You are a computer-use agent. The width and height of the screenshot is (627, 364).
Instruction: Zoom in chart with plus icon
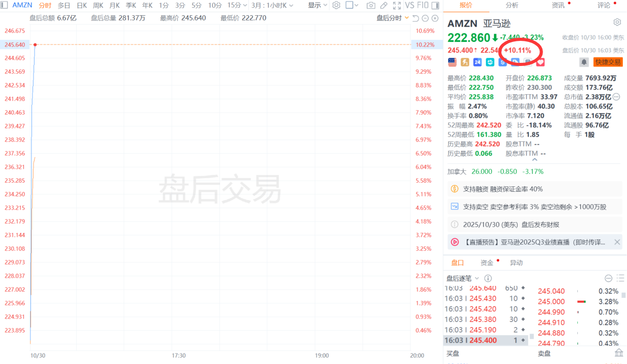pos(435,18)
